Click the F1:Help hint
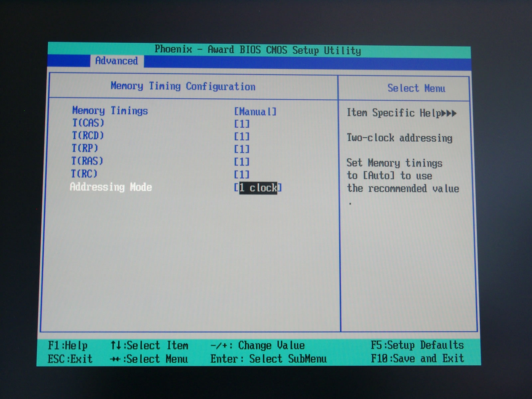The width and height of the screenshot is (532, 399). (x=67, y=345)
